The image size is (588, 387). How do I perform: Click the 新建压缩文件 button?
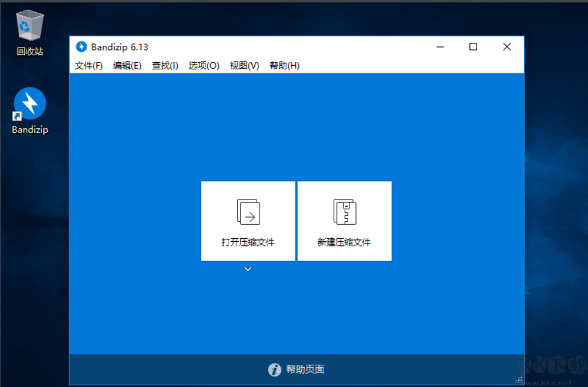(x=344, y=221)
